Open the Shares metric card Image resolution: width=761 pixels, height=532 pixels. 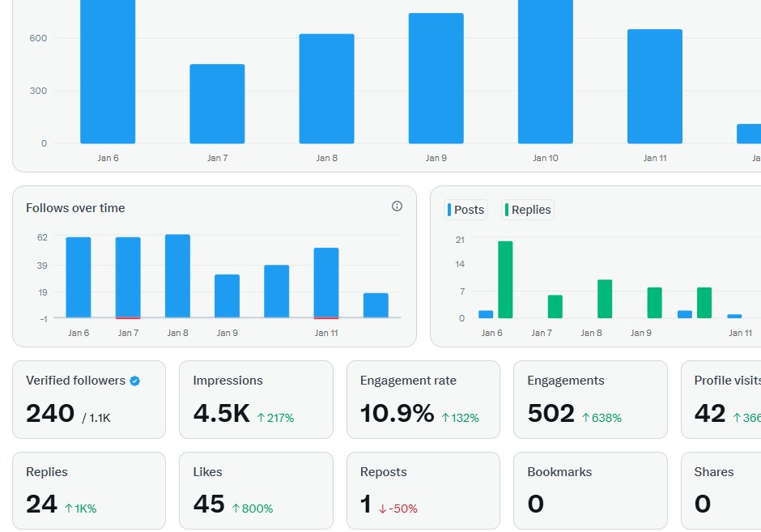721,491
